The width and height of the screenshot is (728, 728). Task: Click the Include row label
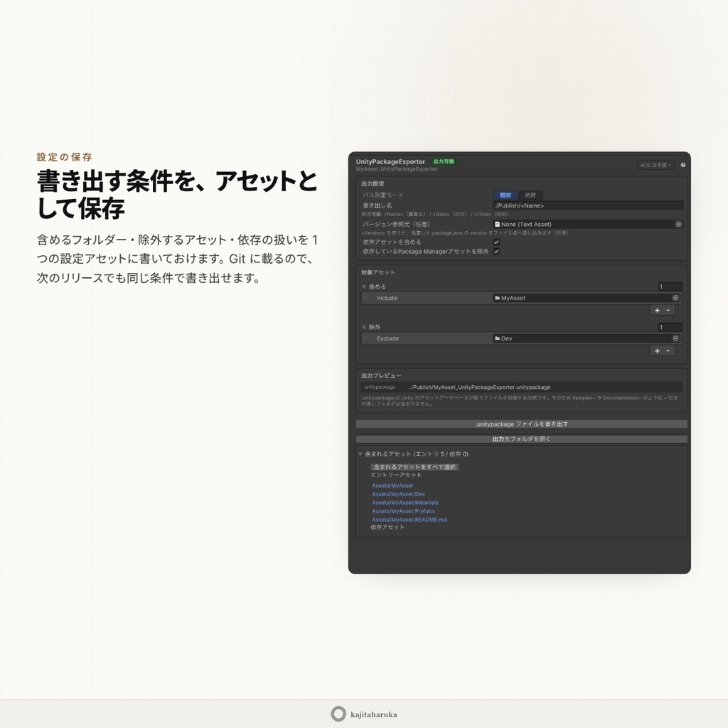387,298
